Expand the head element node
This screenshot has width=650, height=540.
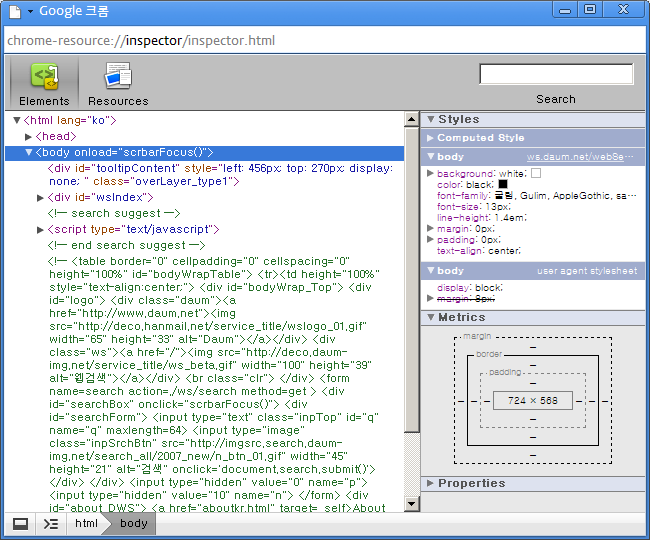click(x=28, y=137)
